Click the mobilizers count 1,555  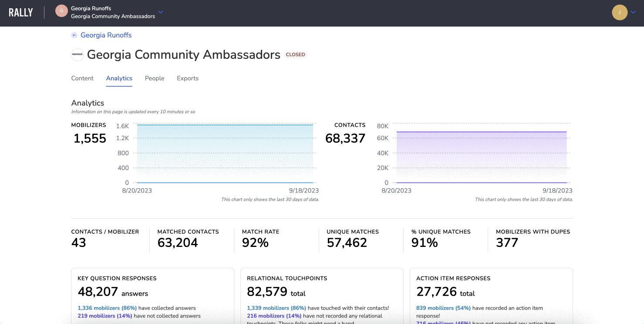pos(90,138)
